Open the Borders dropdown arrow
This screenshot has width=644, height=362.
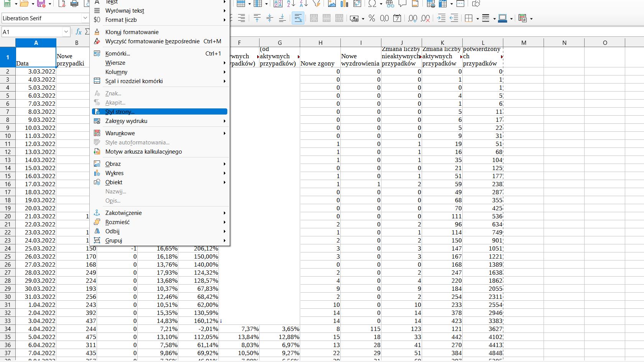477,18
